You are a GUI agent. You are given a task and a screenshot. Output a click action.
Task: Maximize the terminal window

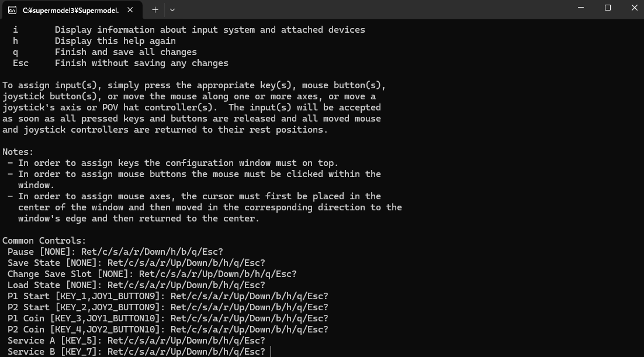(x=608, y=8)
